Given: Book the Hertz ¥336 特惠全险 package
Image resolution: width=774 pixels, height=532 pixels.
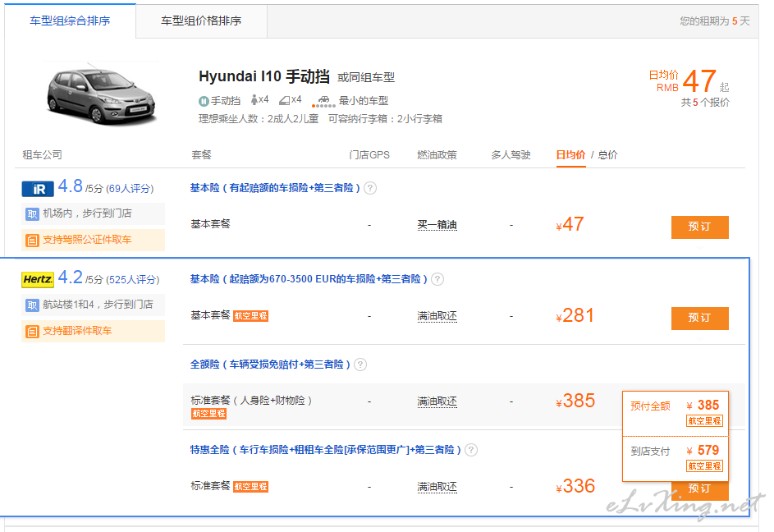Looking at the screenshot, I should 700,489.
